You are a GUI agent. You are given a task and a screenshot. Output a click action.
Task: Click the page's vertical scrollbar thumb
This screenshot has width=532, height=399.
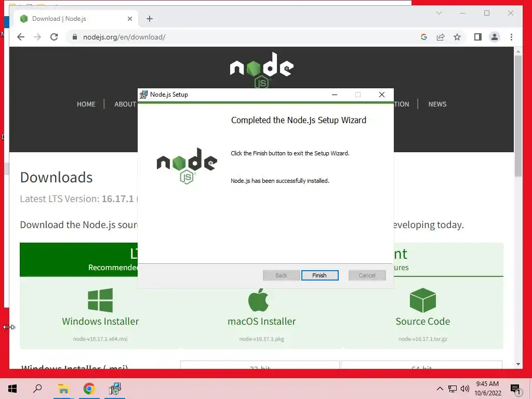click(x=518, y=115)
